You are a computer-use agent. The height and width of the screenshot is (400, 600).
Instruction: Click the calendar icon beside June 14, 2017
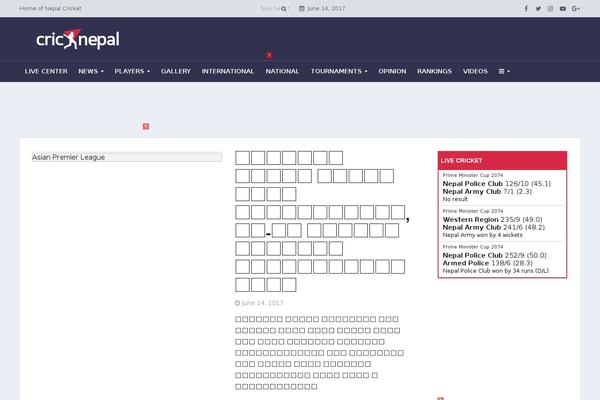click(x=302, y=8)
